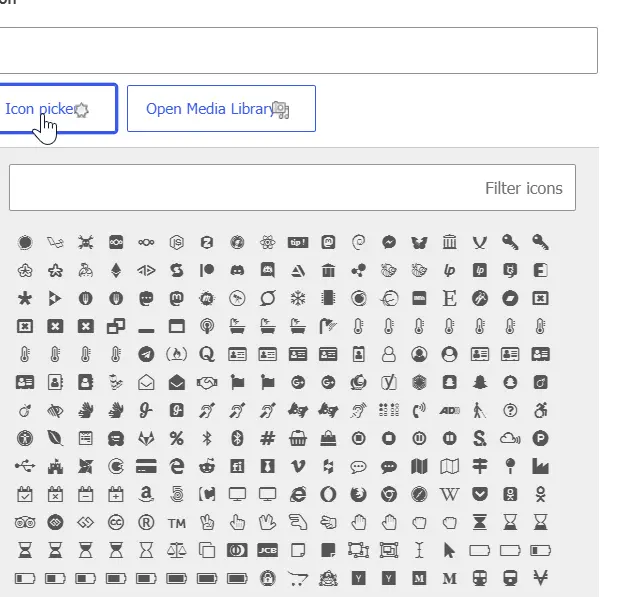The width and height of the screenshot is (619, 597).
Task: Focus the Filter icons search field
Action: (293, 188)
